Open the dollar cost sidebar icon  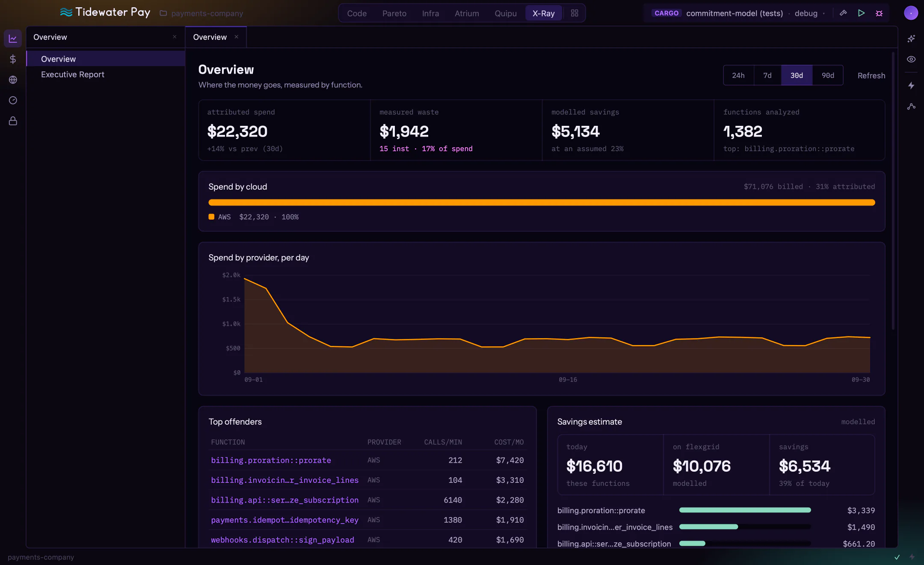pyautogui.click(x=13, y=59)
